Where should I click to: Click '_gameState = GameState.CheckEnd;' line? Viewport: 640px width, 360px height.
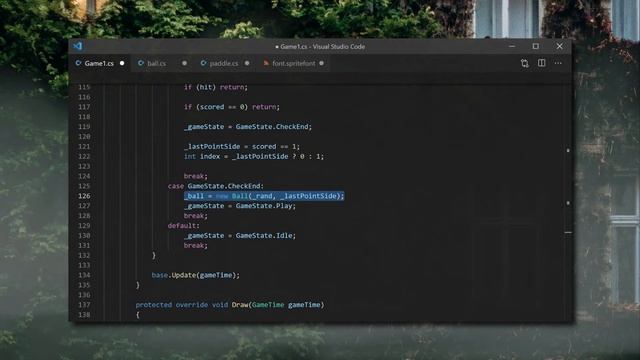click(x=248, y=127)
